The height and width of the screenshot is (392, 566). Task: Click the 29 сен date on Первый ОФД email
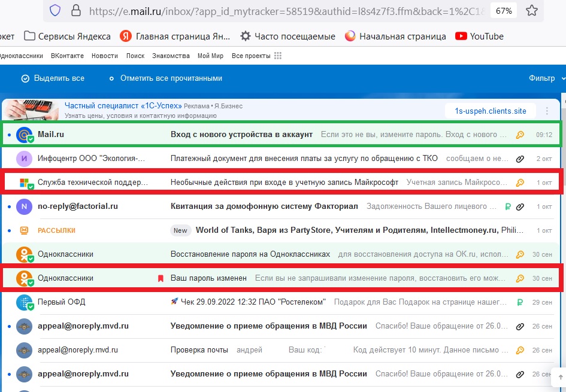pos(542,303)
